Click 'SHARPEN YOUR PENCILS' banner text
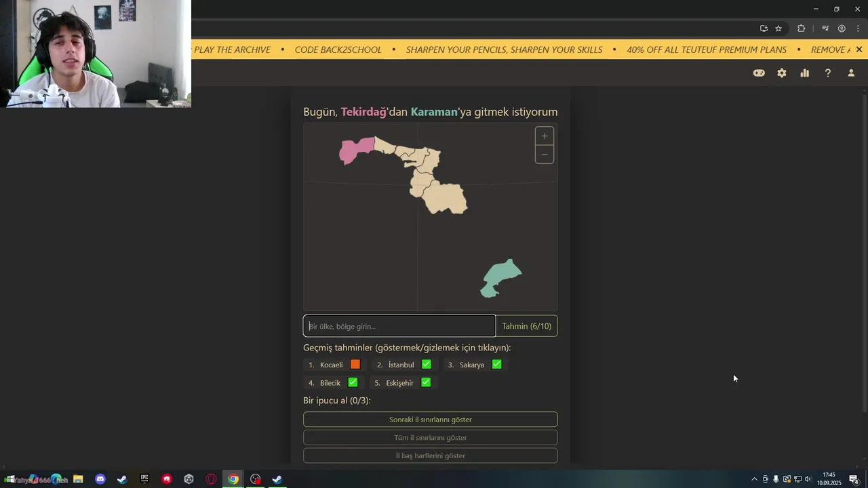 [x=456, y=49]
